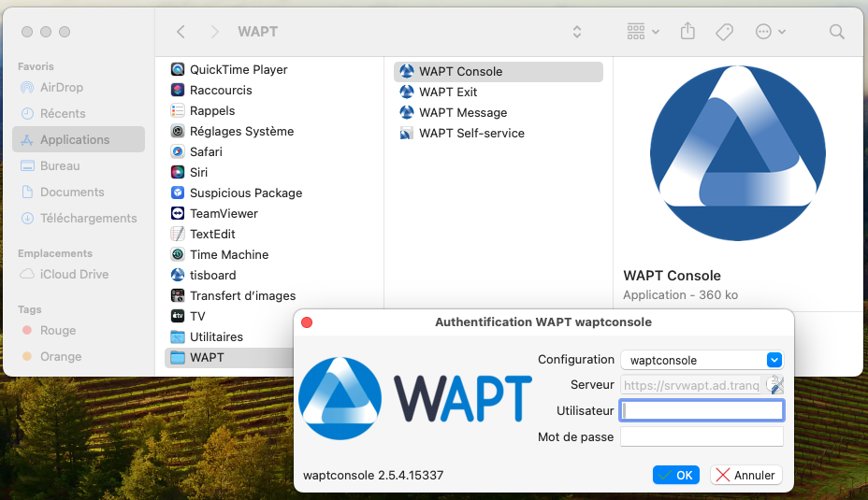Image resolution: width=868 pixels, height=500 pixels.
Task: Open the Configuration waptconsole dropdown
Action: 702,360
